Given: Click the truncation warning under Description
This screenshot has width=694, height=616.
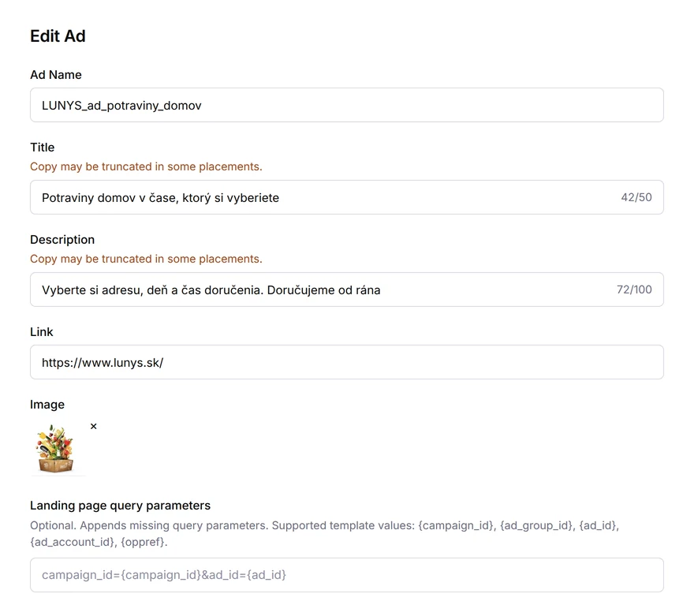Looking at the screenshot, I should click(x=146, y=259).
